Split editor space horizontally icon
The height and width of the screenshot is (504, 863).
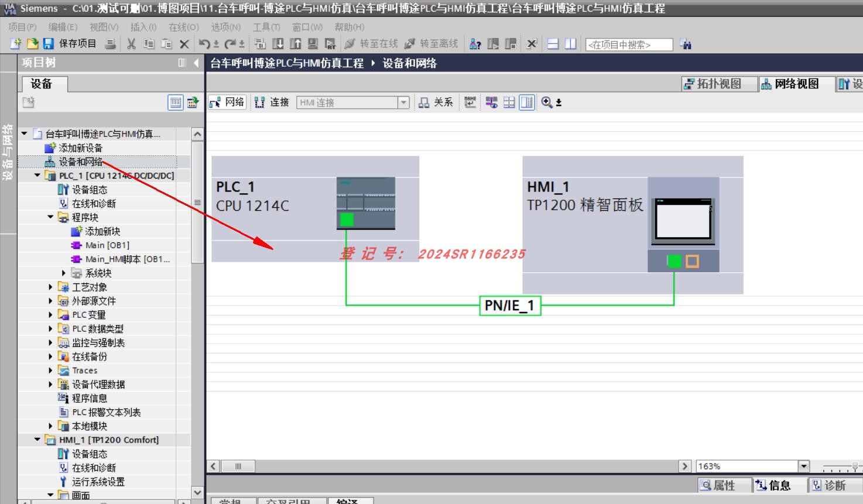coord(553,44)
